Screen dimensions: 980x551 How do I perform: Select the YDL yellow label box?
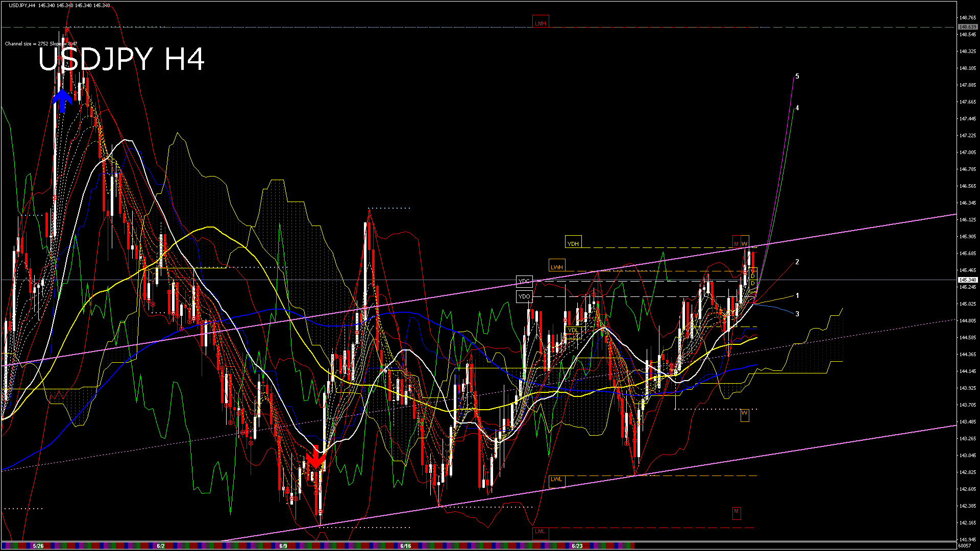pos(573,330)
